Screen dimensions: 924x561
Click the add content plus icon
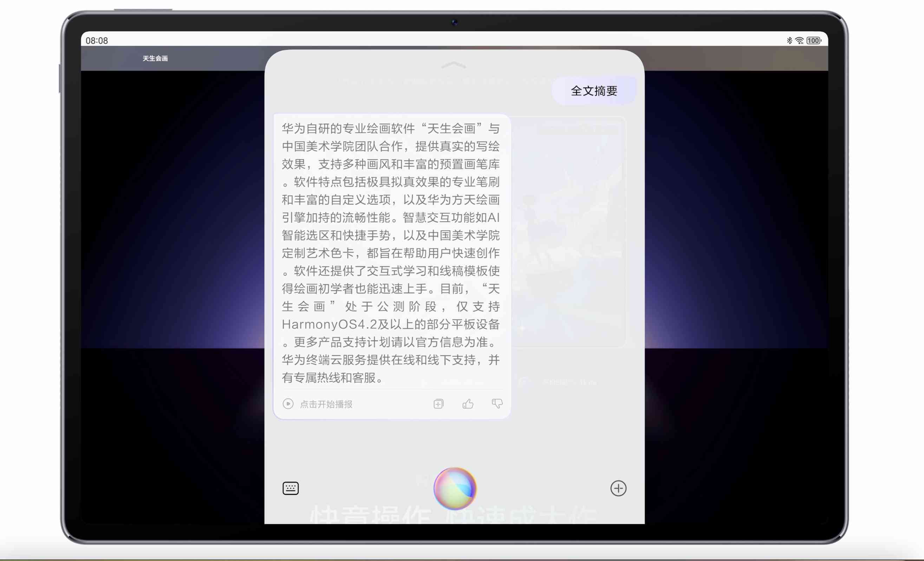pos(619,488)
